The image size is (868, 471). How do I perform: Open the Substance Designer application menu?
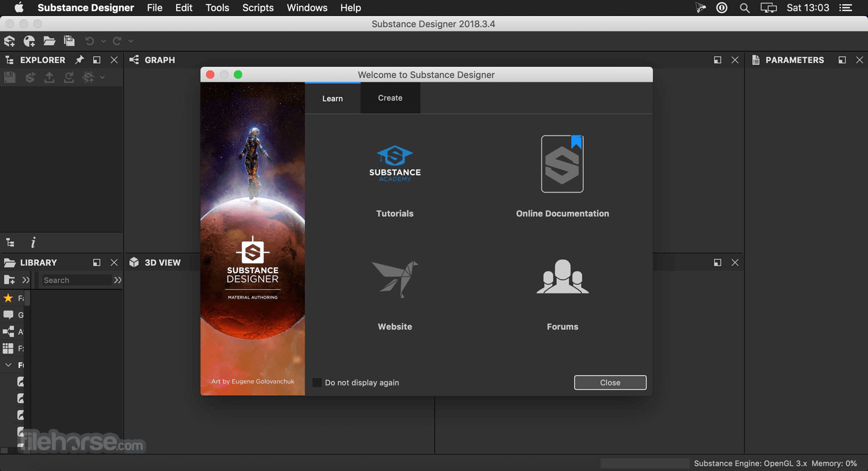[x=86, y=8]
